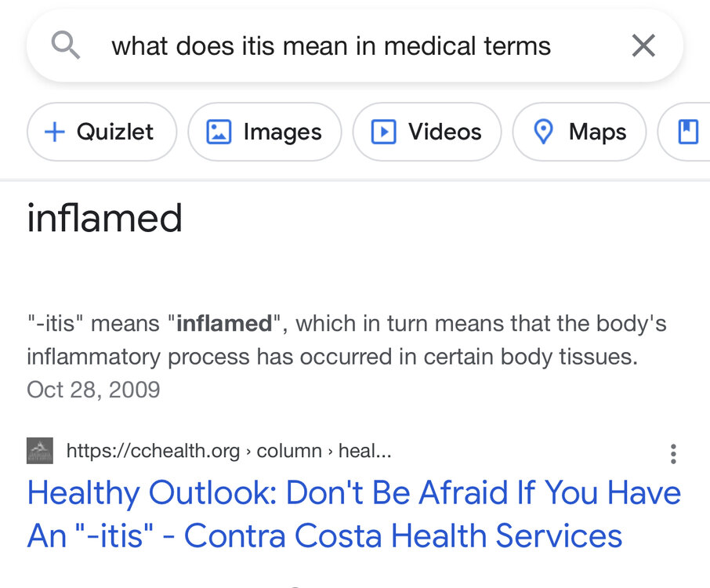Edit the search box query text
Screen dimensions: 710x588
pos(331,46)
